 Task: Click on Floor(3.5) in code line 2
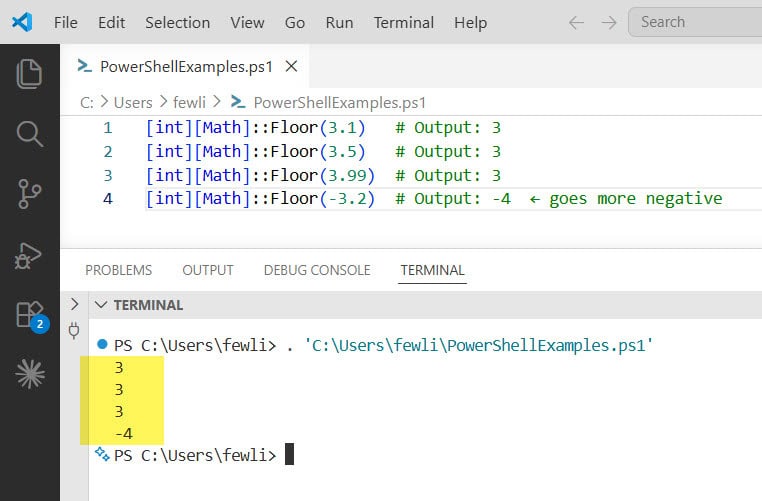pyautogui.click(x=317, y=152)
